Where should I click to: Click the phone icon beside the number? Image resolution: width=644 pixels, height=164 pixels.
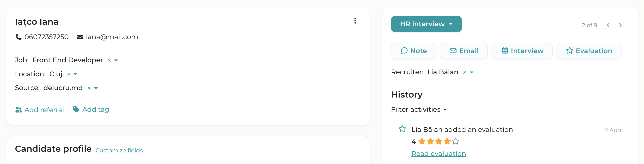pyautogui.click(x=19, y=37)
